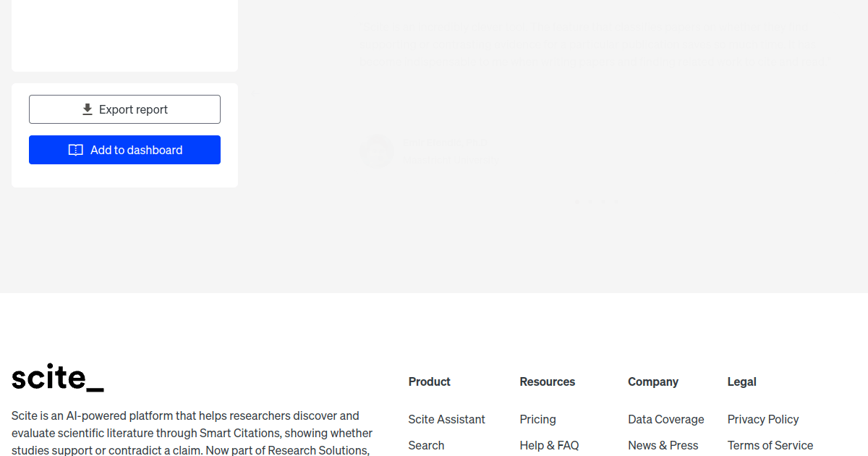The image size is (868, 456).
Task: Click the scite_ logo in the footer
Action: [57, 377]
